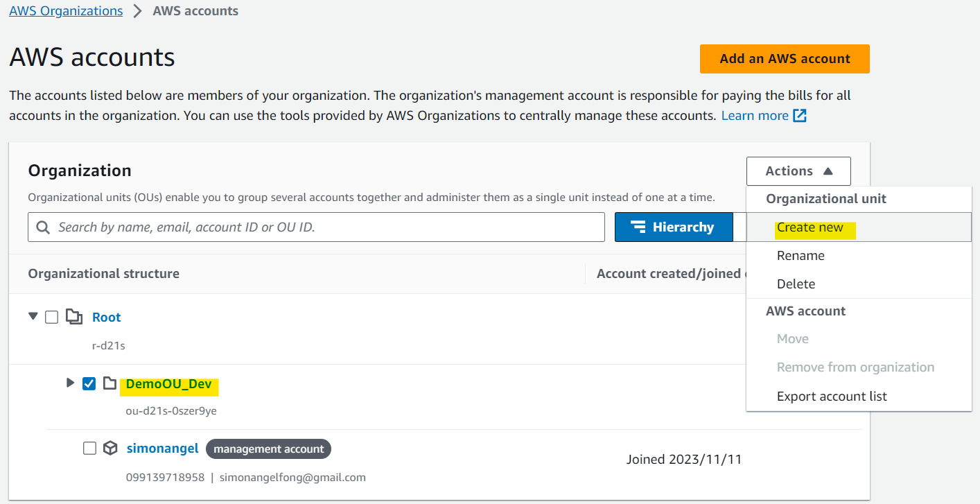
Task: Click the external link icon beside Learn more
Action: pos(800,116)
